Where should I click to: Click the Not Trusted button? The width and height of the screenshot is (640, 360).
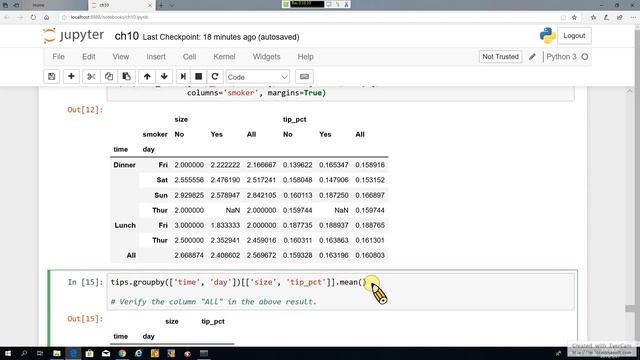(x=500, y=57)
